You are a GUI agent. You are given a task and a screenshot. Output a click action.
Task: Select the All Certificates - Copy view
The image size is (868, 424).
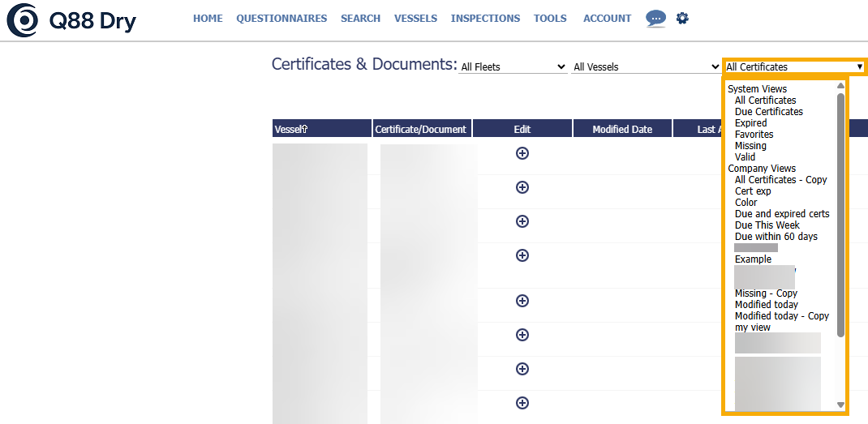781,180
